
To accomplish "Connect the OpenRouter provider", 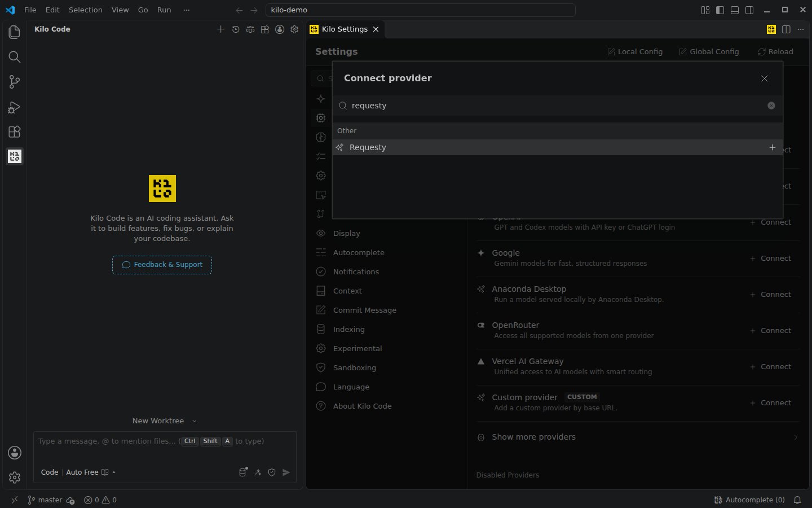I will pyautogui.click(x=771, y=331).
